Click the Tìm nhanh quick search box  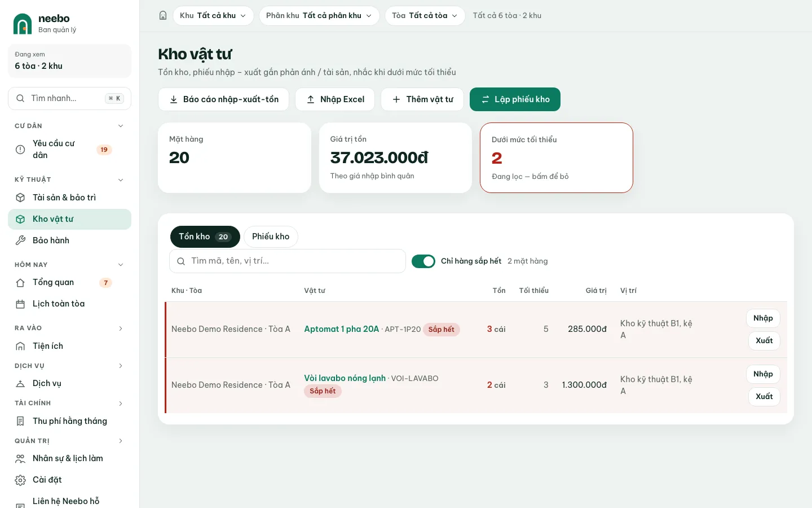point(70,98)
